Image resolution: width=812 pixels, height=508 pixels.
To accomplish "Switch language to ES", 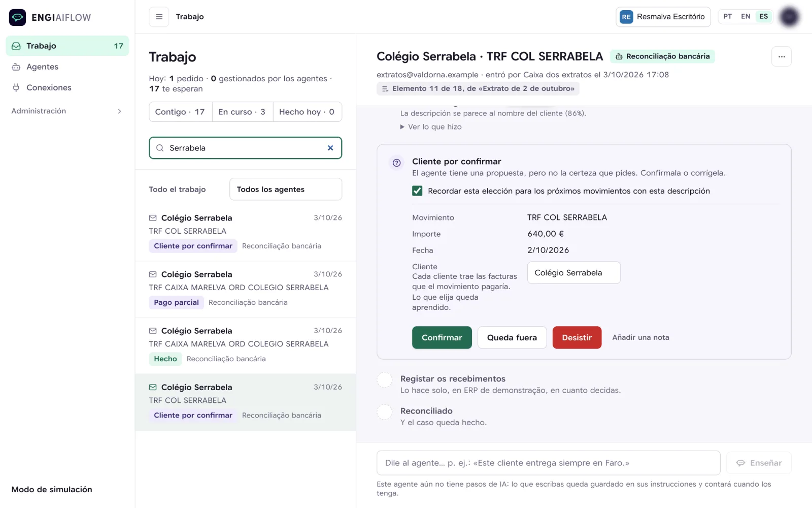I will [x=763, y=16].
